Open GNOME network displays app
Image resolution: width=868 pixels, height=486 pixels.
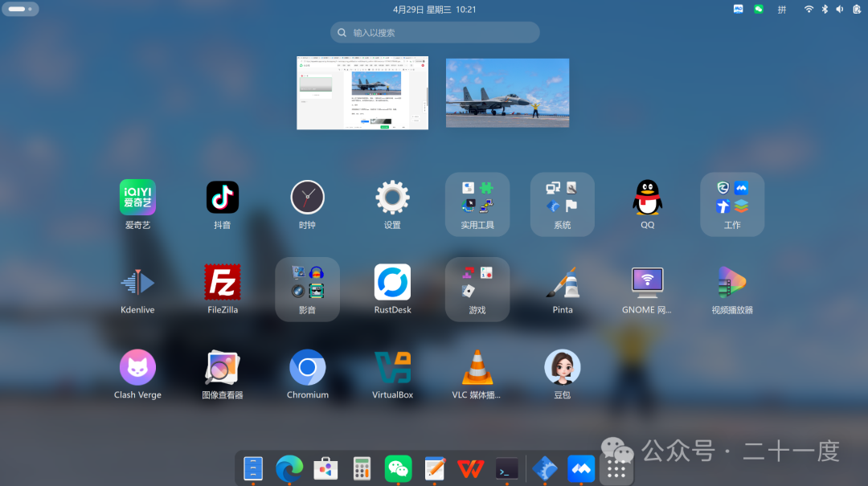[x=647, y=282]
